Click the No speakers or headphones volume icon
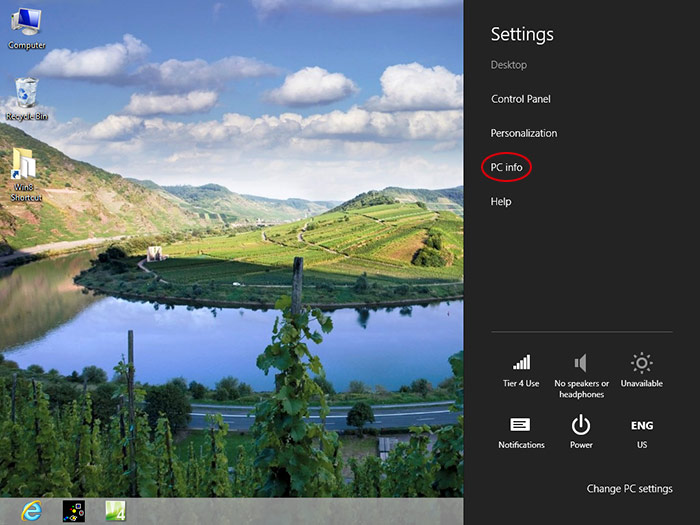700x525 pixels. coord(581,375)
